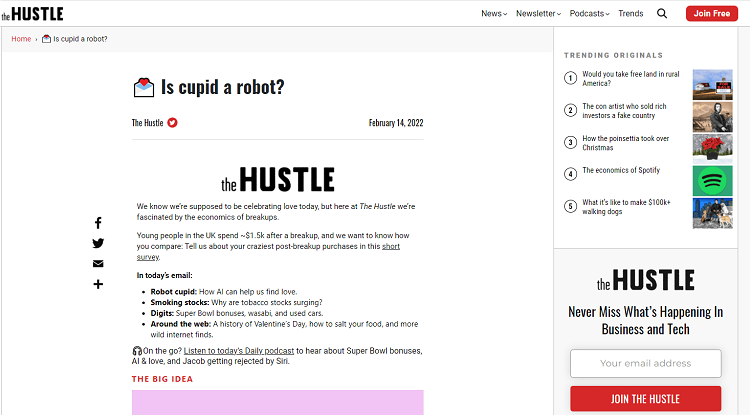Select trending rank number 4 circle

[570, 174]
